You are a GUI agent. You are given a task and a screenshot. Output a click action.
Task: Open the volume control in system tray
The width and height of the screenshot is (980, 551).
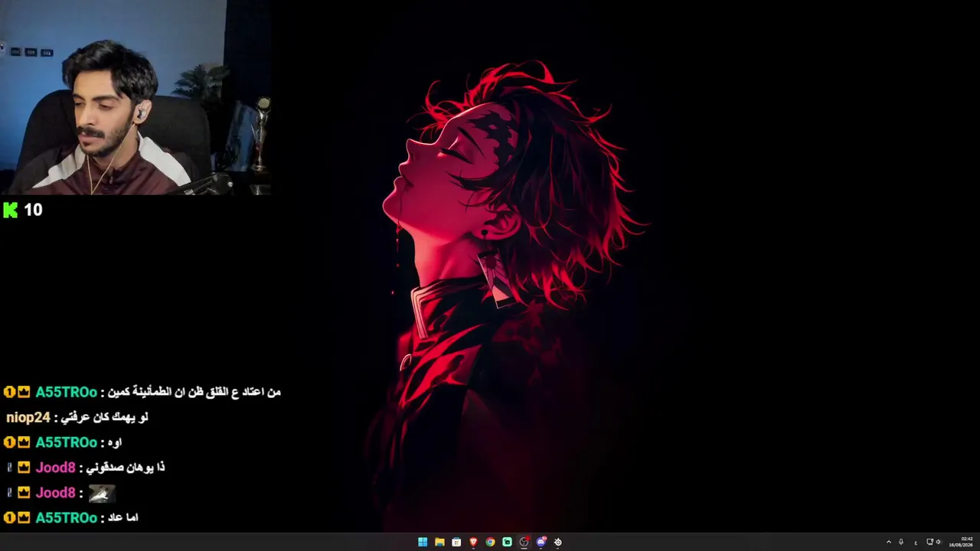pyautogui.click(x=939, y=542)
